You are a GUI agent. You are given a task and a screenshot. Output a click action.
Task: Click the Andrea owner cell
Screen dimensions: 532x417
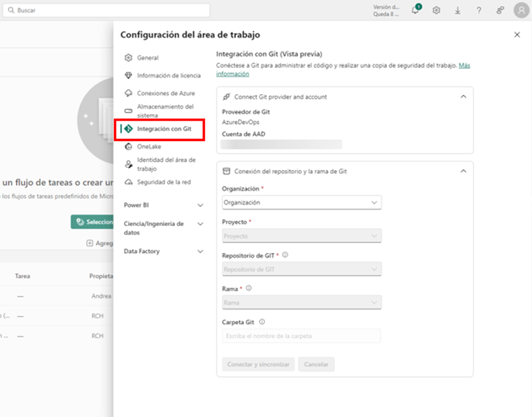tap(101, 296)
